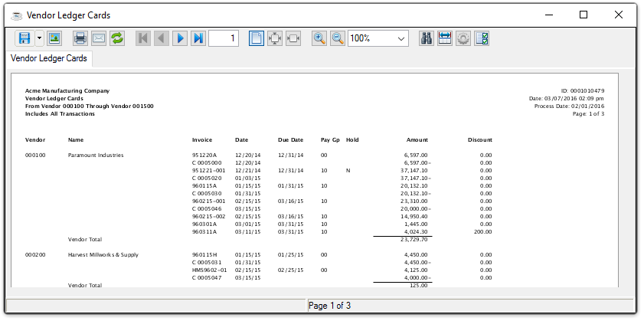Screen dimensions: 644x321
Task: Click invoice HMS9602-01
Action: tap(209, 270)
